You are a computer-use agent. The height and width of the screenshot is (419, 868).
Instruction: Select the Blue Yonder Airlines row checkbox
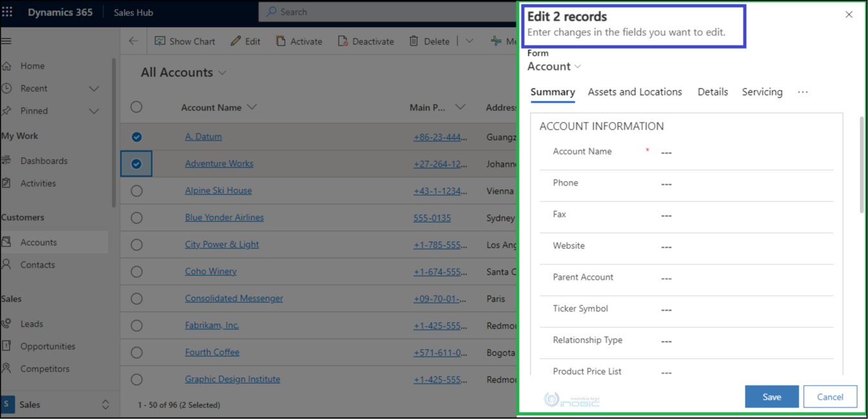[x=137, y=218]
